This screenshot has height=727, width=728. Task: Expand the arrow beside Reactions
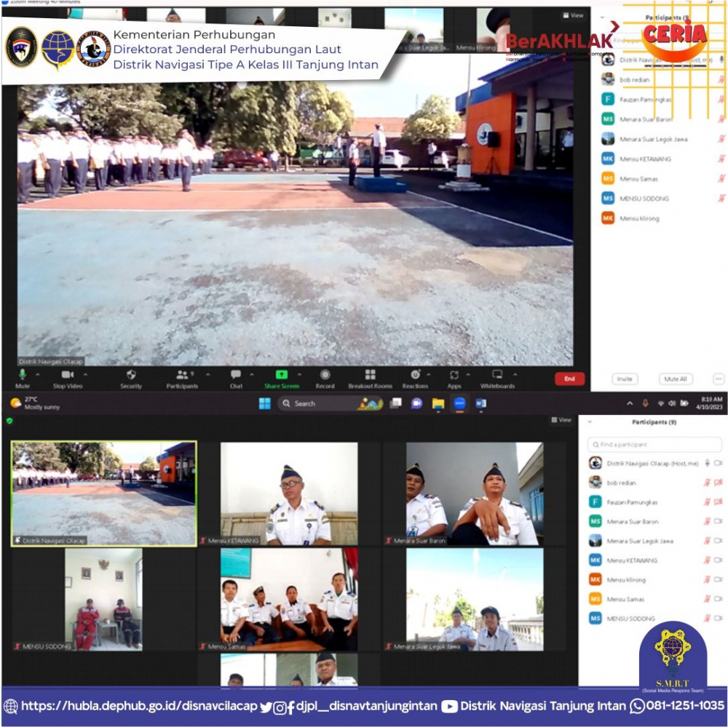[x=429, y=374]
